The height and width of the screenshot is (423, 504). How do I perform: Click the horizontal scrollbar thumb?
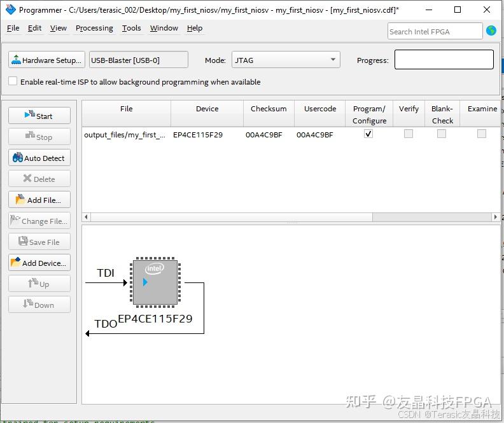tap(232, 217)
